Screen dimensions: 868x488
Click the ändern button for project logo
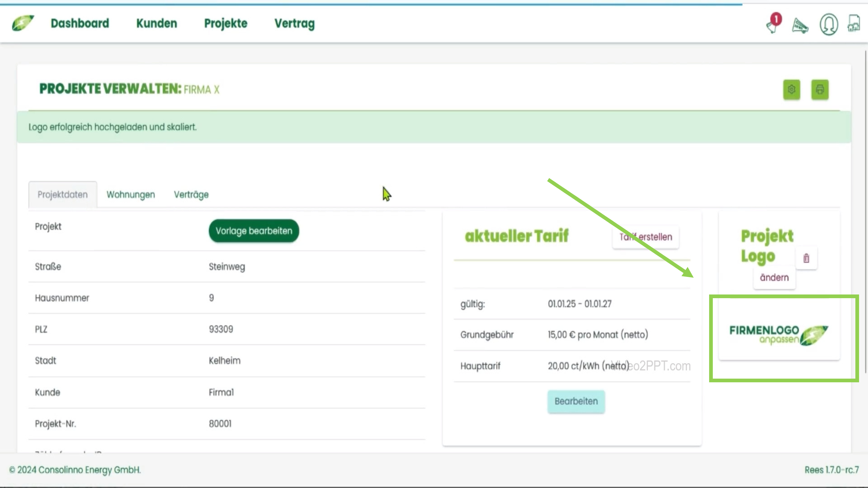(x=774, y=277)
